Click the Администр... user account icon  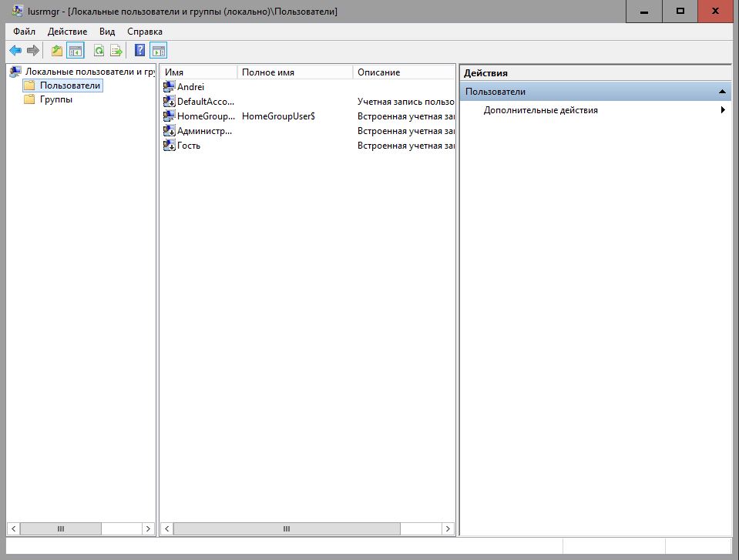pyautogui.click(x=169, y=130)
